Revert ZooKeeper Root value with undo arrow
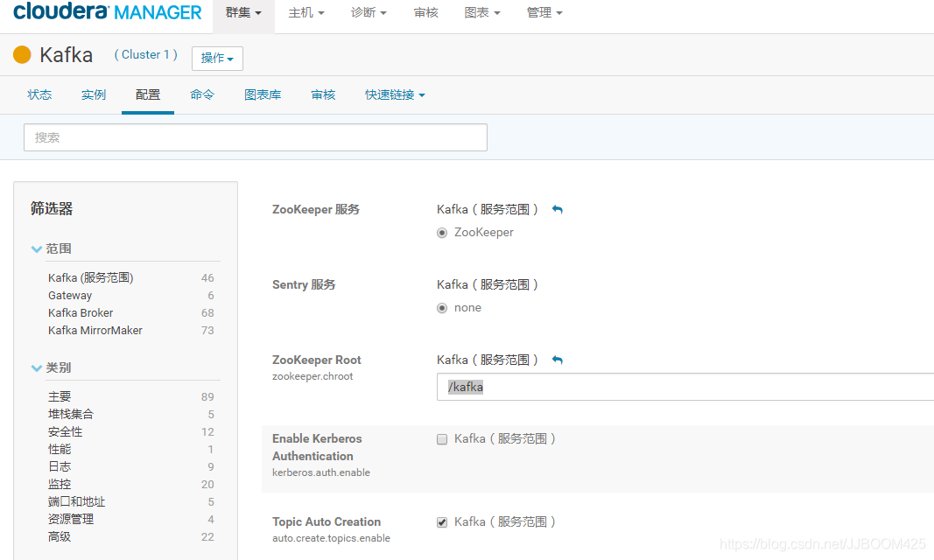 (x=557, y=360)
